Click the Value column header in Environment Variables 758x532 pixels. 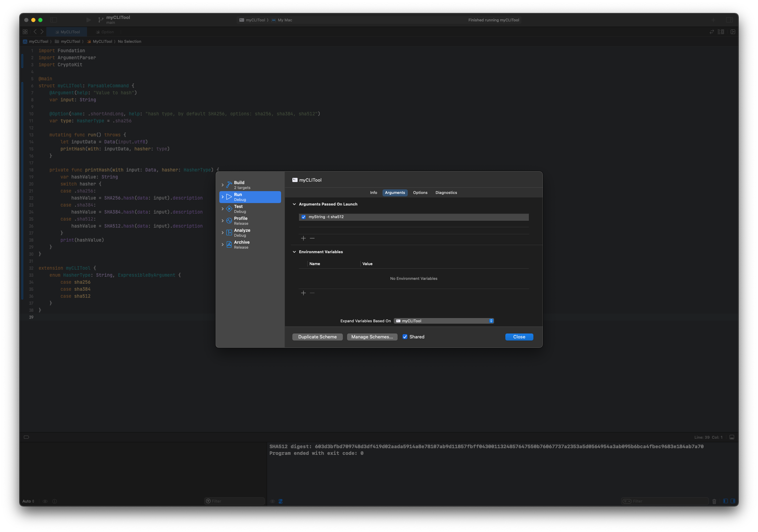point(367,264)
